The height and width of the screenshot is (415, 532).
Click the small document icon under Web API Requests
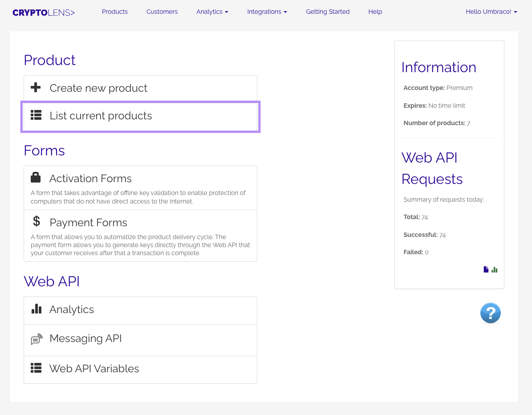[486, 269]
